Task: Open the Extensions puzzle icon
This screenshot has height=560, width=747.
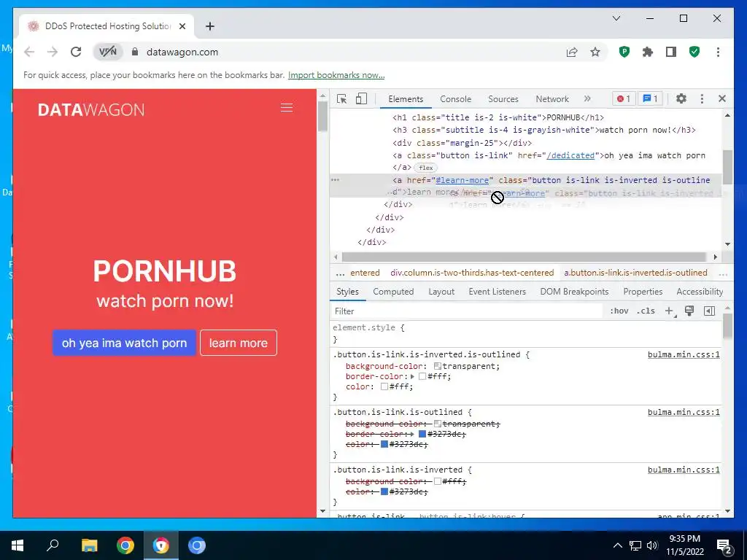Action: click(648, 52)
